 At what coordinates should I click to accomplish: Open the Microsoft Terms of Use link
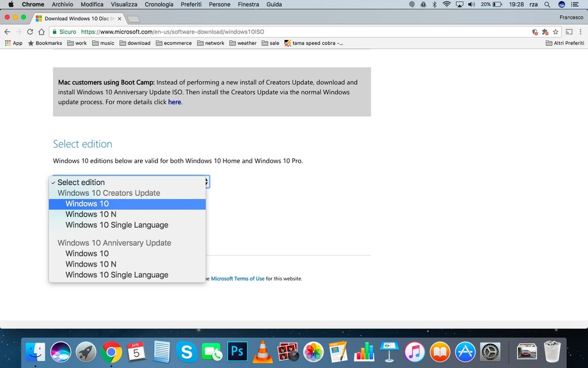click(238, 279)
